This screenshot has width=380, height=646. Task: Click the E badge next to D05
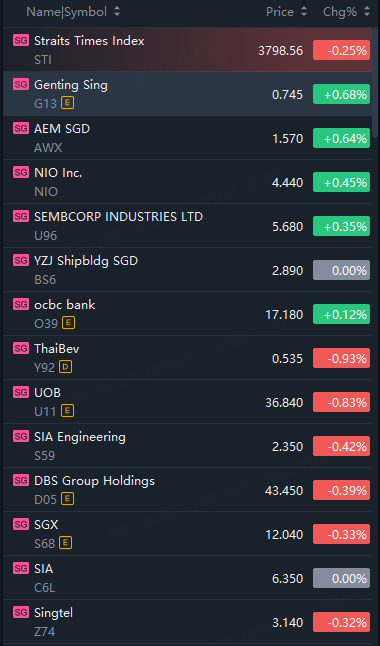click(x=68, y=499)
